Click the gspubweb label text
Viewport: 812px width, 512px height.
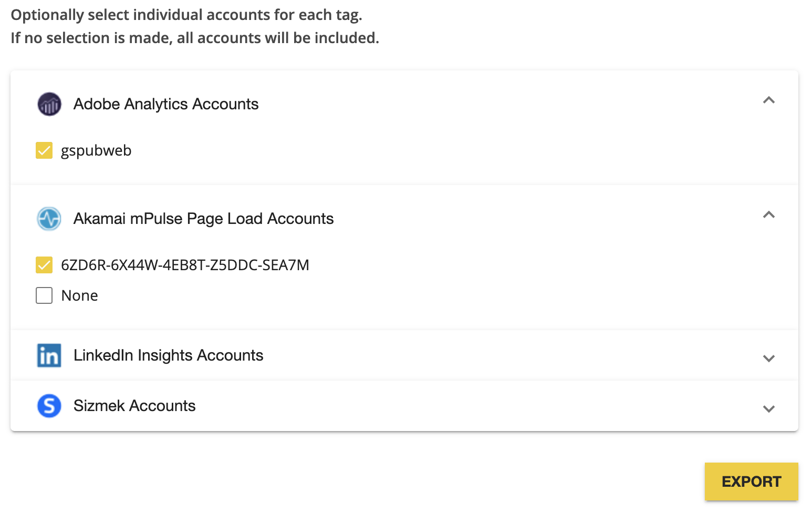96,151
